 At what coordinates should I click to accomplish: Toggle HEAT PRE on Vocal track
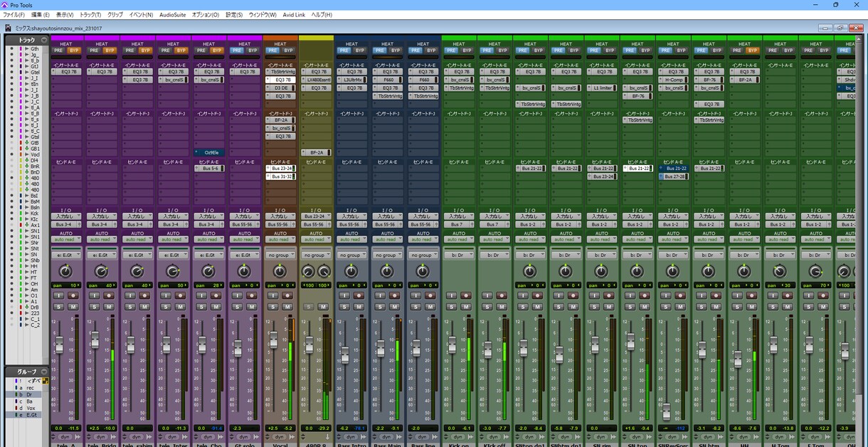click(272, 51)
